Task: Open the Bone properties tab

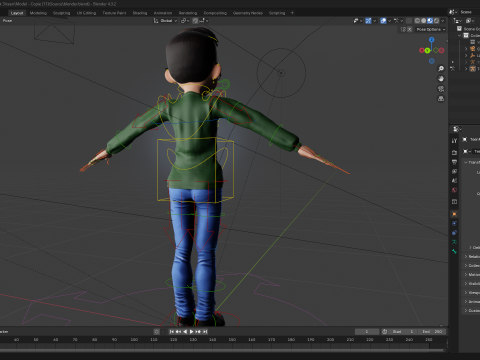Action: 454,251
